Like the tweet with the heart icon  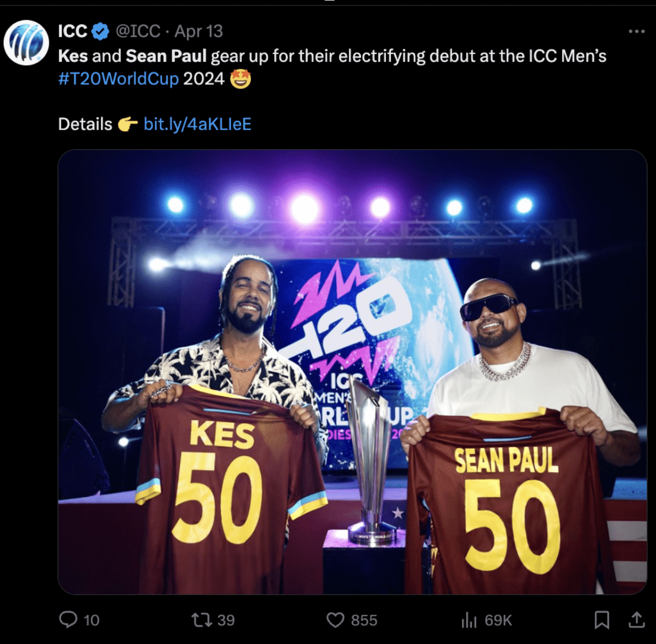pyautogui.click(x=335, y=620)
